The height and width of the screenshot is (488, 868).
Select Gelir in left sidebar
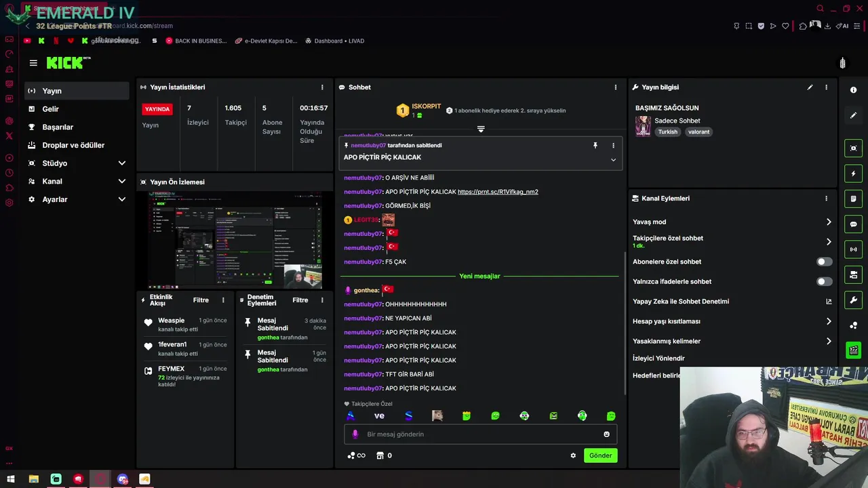77,109
